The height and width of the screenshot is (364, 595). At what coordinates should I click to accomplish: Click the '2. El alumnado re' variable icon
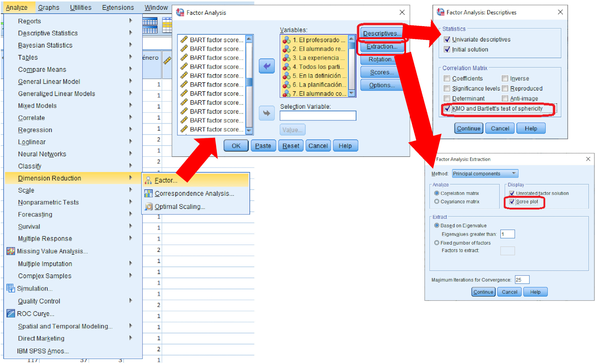click(x=286, y=49)
